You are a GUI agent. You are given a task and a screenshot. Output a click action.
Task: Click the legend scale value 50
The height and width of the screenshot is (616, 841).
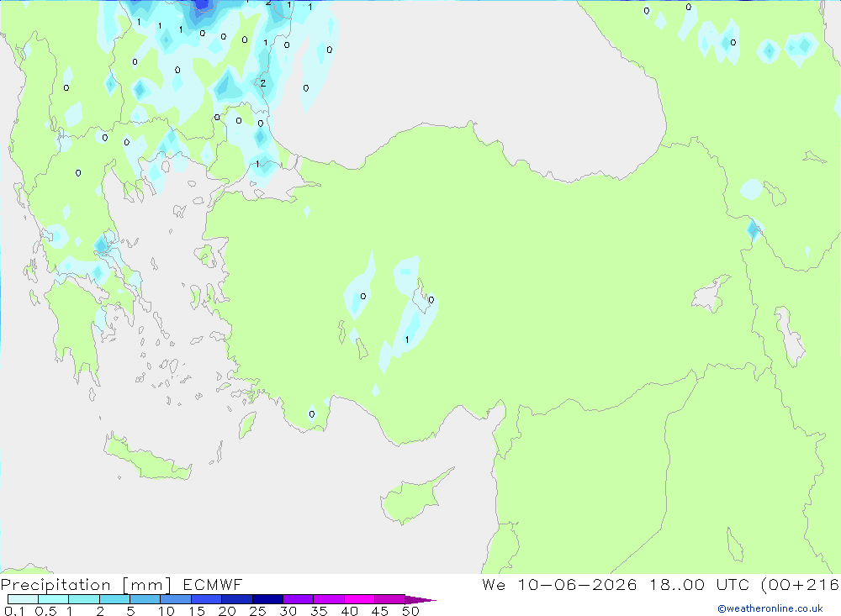[x=410, y=611]
